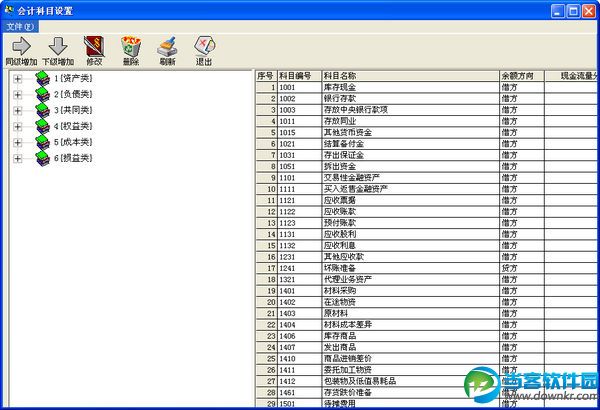Select the 库存现金 cell
This screenshot has height=410, width=600.
(411, 87)
